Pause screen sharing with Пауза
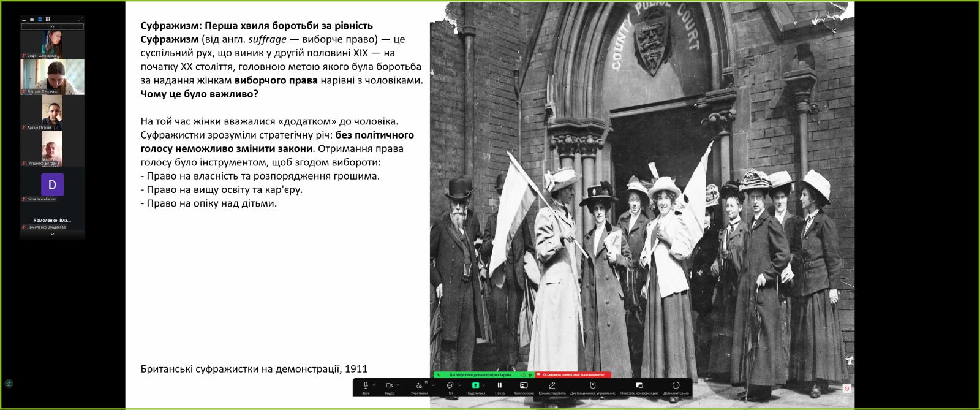Screen dimensions: 980x410 [x=500, y=386]
